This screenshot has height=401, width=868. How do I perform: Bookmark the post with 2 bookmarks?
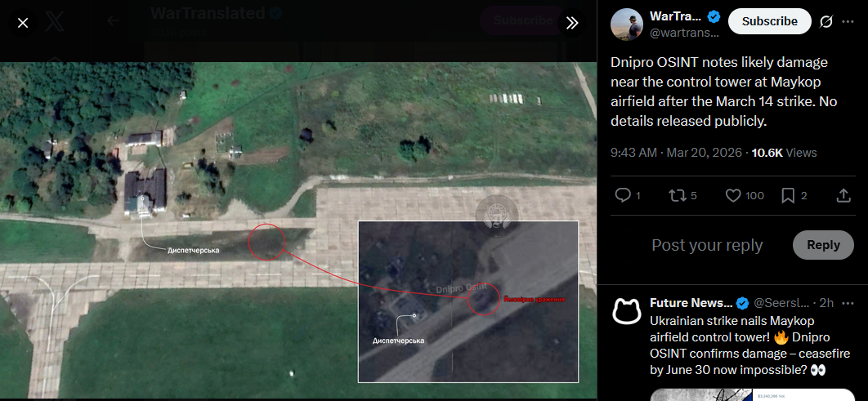(x=788, y=195)
